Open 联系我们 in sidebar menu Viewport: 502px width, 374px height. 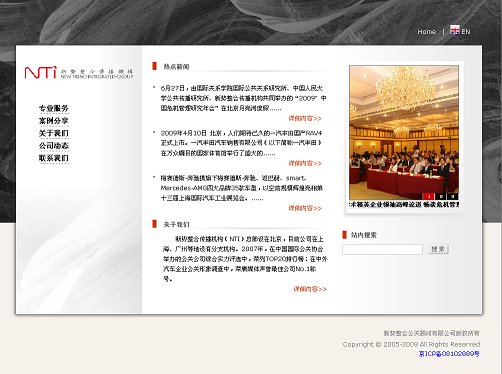click(54, 158)
